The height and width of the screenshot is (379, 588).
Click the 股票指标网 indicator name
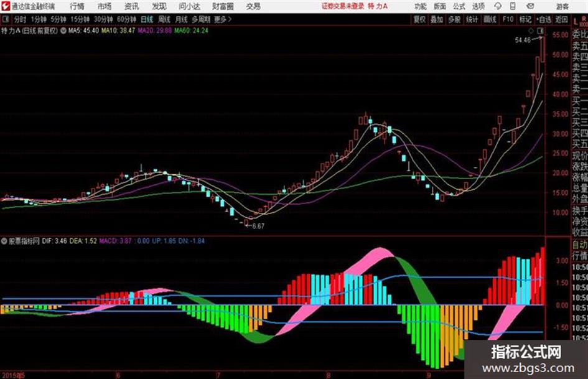coord(24,241)
